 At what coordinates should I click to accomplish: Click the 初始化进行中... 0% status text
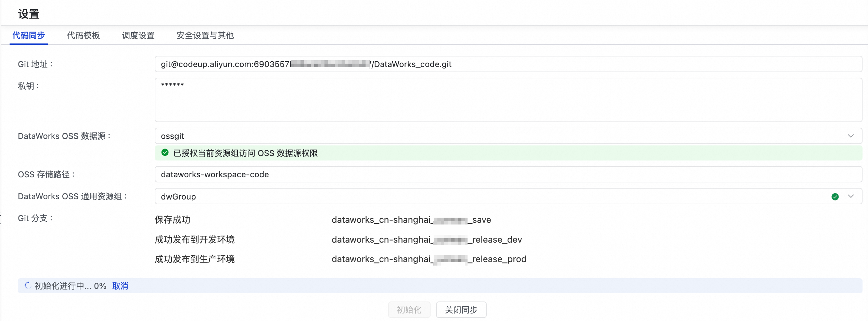pos(71,286)
